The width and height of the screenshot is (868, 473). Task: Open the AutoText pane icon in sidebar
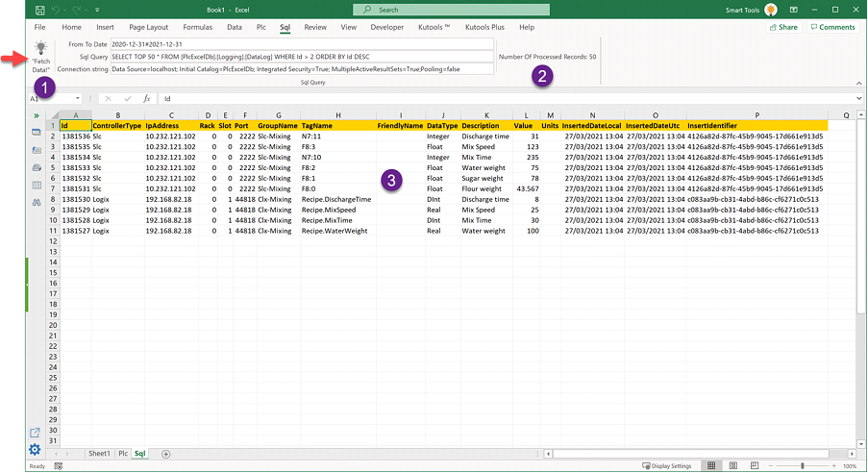(37, 150)
